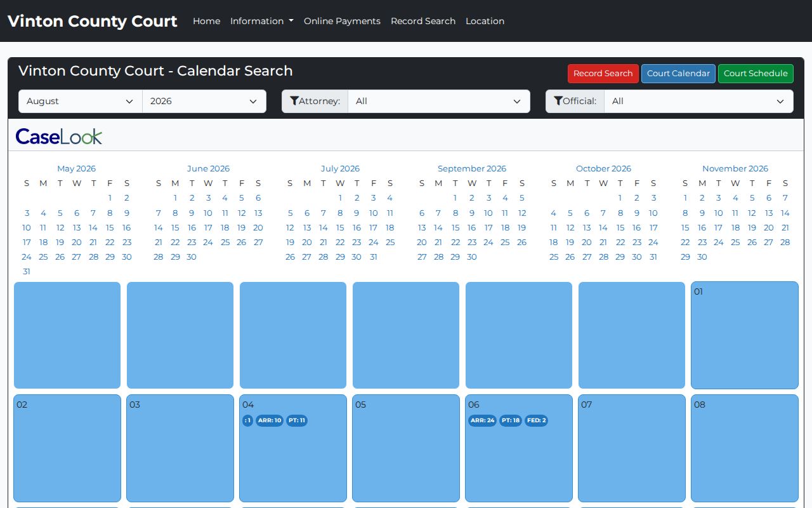Open the August 01 day cell
812x508 pixels.
745,335
